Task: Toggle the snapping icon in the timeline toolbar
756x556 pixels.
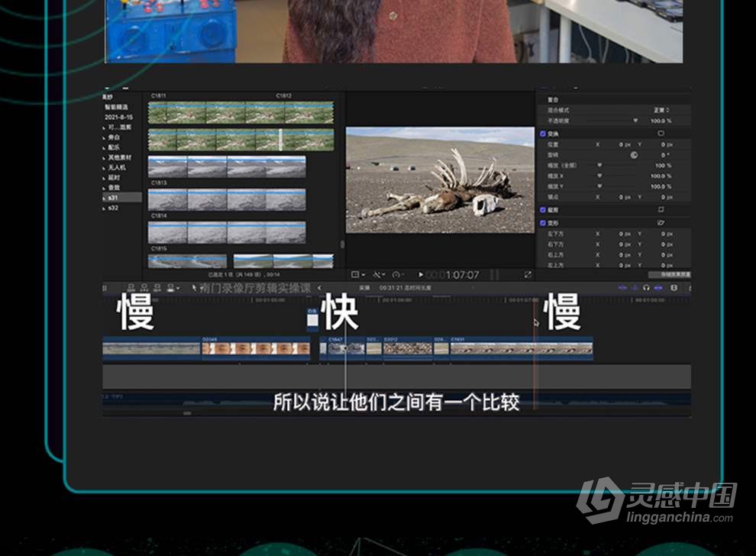Action: (x=658, y=288)
